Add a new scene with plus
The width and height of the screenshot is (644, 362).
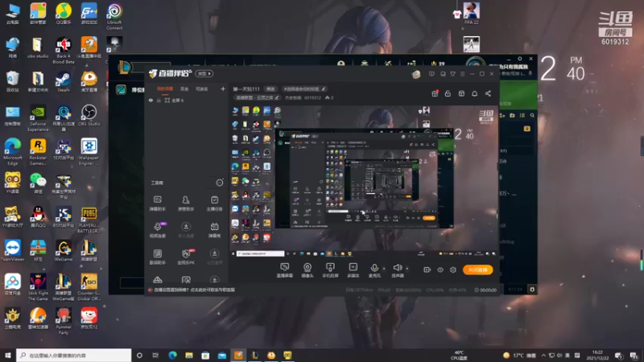(223, 89)
